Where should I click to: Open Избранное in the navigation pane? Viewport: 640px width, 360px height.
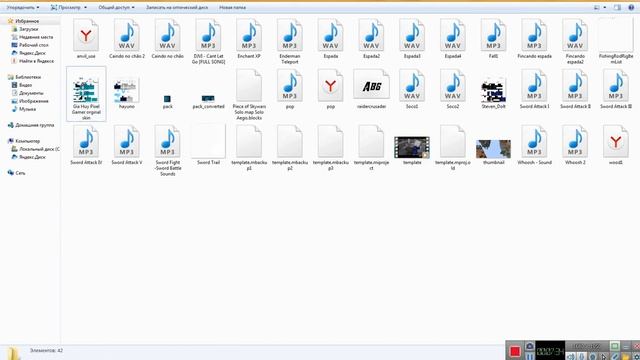tap(27, 21)
